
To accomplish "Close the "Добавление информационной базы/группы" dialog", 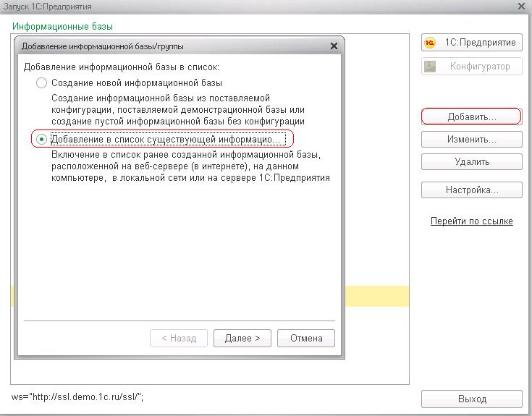I will point(334,46).
